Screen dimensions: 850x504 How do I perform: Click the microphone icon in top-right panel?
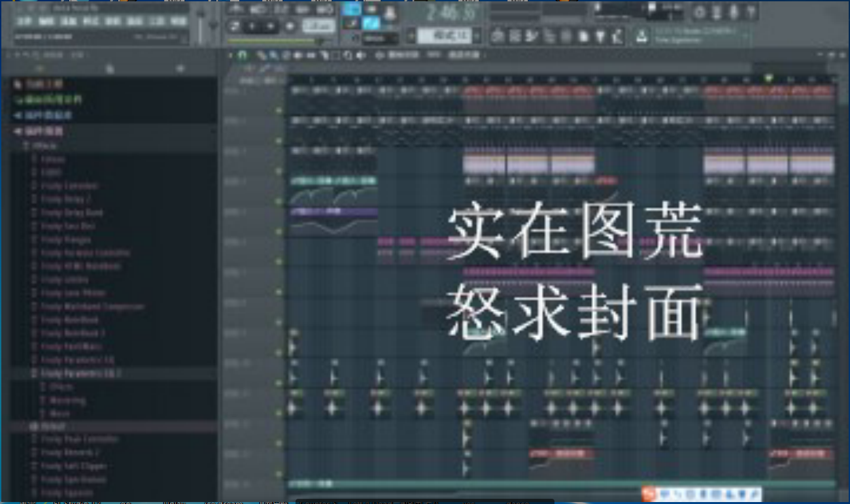pos(734,12)
